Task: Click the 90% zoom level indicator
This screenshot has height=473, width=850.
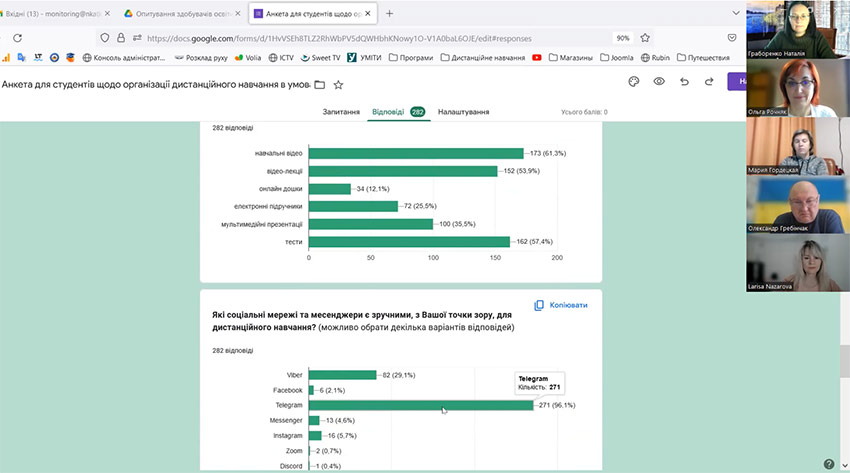Action: tap(622, 38)
